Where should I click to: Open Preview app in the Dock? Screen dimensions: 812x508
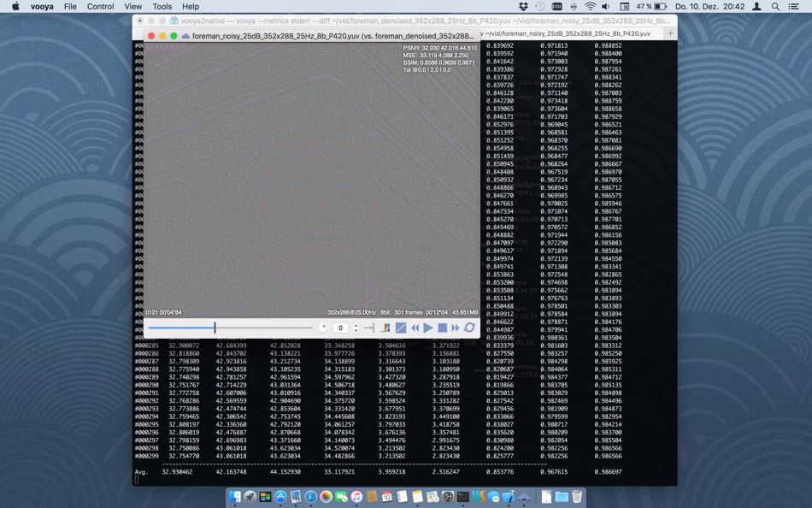coord(296,497)
